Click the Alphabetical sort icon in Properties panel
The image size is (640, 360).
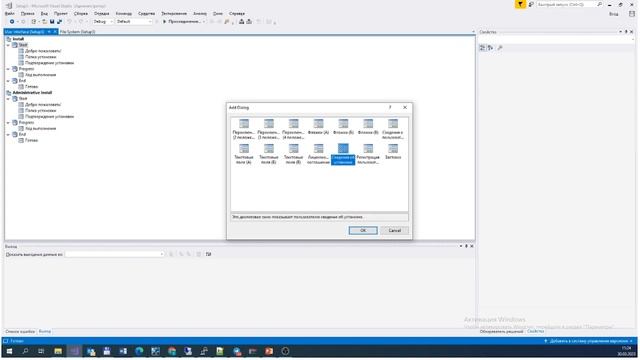coord(490,48)
